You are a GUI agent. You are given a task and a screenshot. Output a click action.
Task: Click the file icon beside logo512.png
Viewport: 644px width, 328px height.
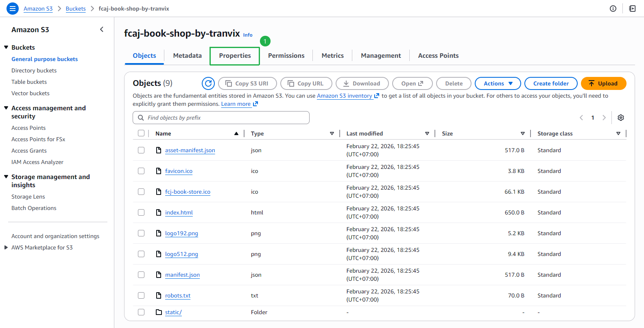pyautogui.click(x=159, y=254)
